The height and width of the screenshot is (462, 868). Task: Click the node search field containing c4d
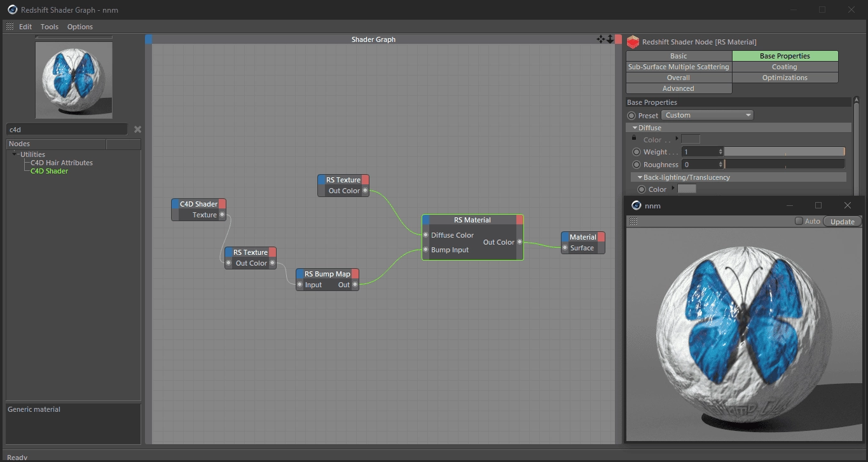tap(67, 130)
